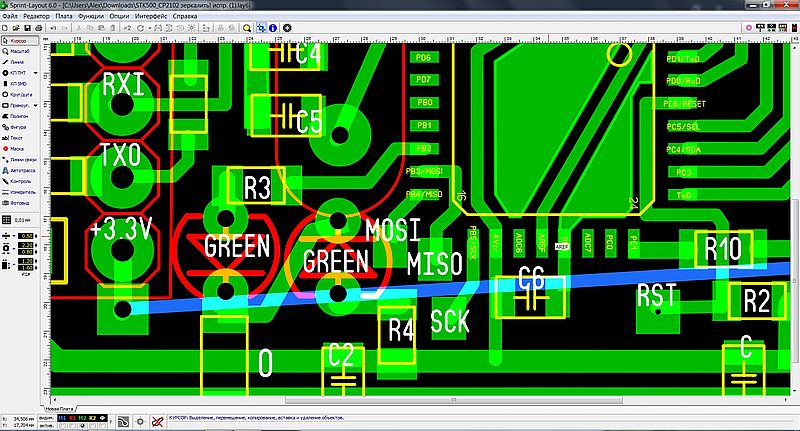
Task: Select the Масштаб zoom tool
Action: (x=20, y=52)
